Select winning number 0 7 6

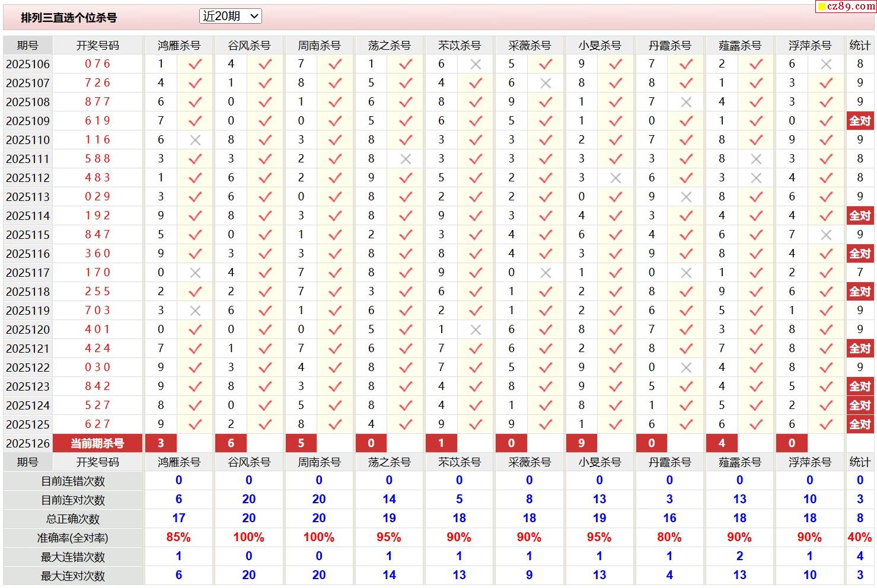[98, 64]
